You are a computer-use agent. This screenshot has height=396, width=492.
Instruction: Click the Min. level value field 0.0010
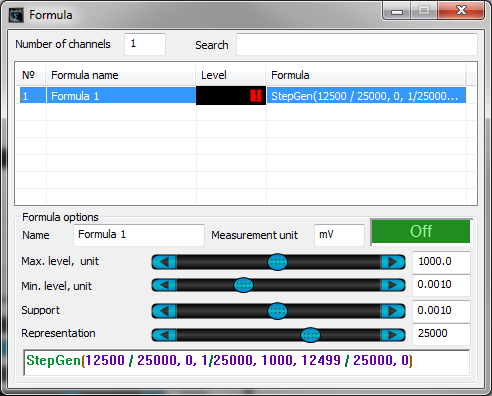tap(441, 285)
